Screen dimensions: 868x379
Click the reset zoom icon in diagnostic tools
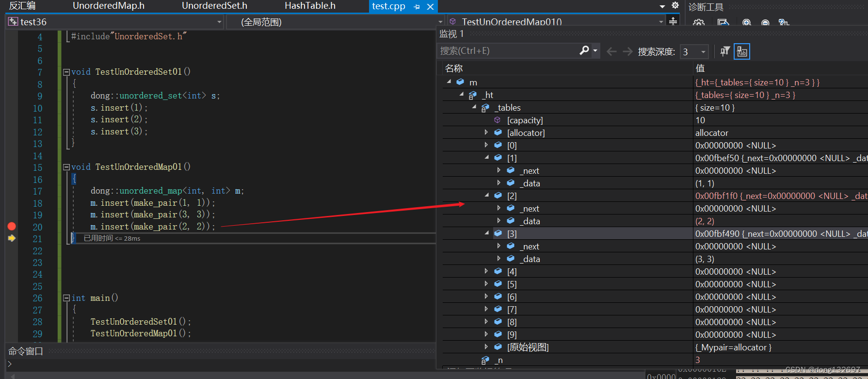(x=784, y=23)
